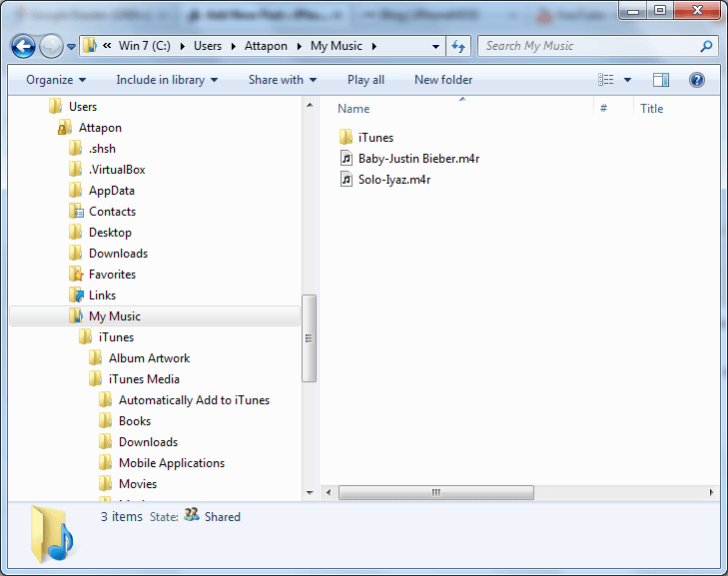728x576 pixels.
Task: Expand the arrow after Users breadcrumb
Action: [234, 46]
